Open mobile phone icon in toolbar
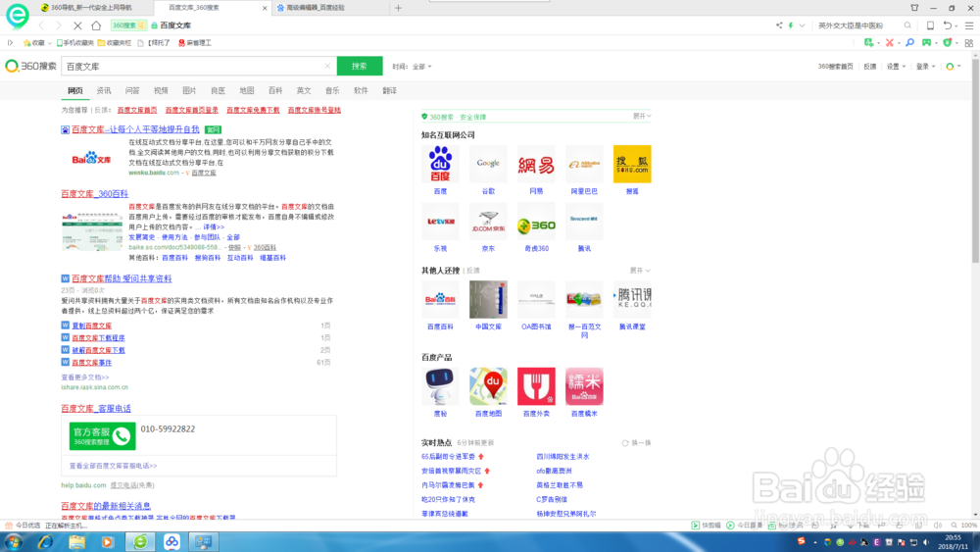Viewport: 980px width, 552px height. point(930,25)
